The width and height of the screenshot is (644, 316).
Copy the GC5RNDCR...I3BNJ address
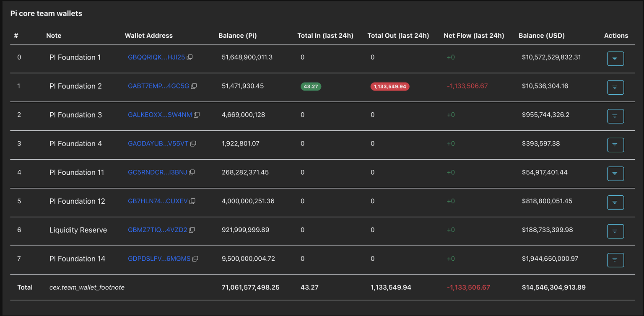coord(192,172)
